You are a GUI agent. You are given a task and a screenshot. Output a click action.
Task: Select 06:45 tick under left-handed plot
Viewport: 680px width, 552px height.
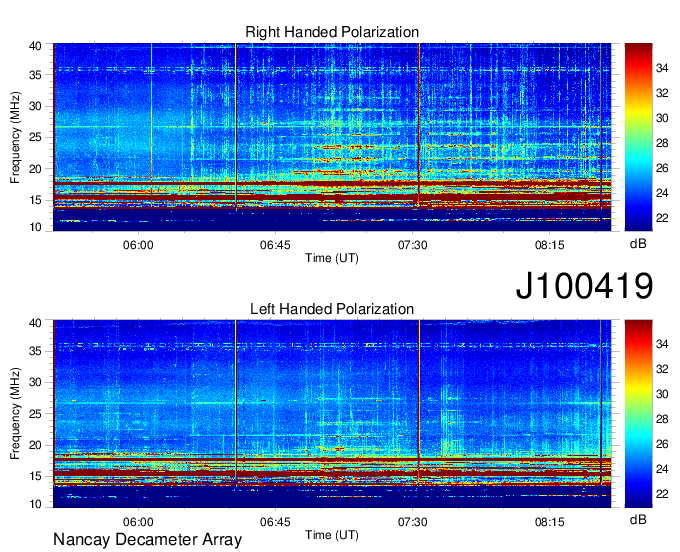click(x=275, y=522)
